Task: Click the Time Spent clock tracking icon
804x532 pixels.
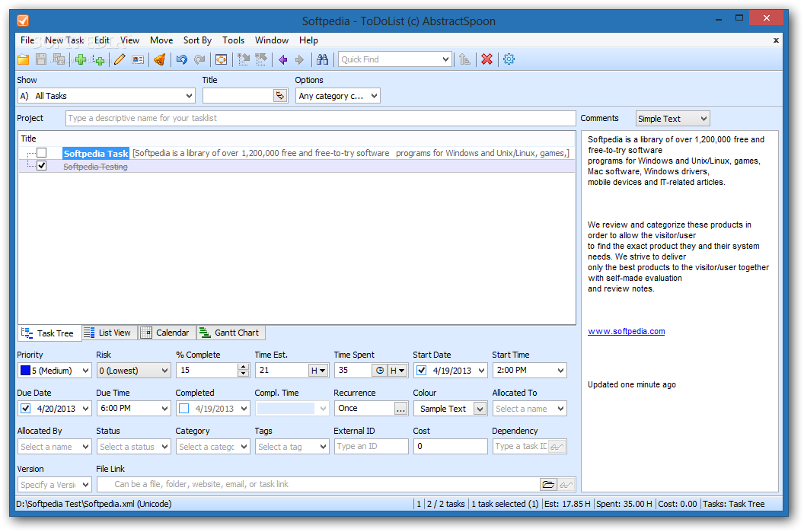Action: click(380, 370)
